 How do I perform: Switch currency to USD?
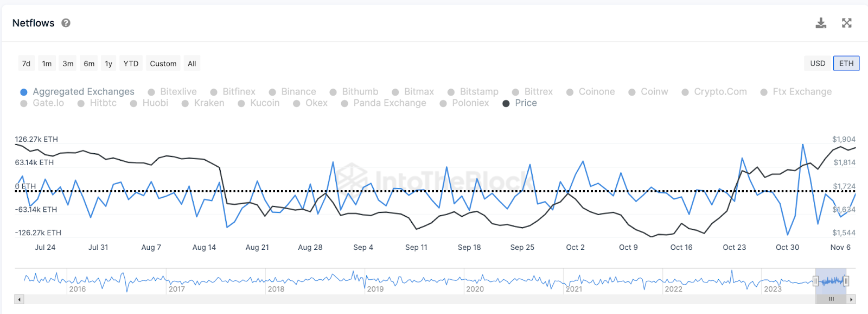point(818,64)
